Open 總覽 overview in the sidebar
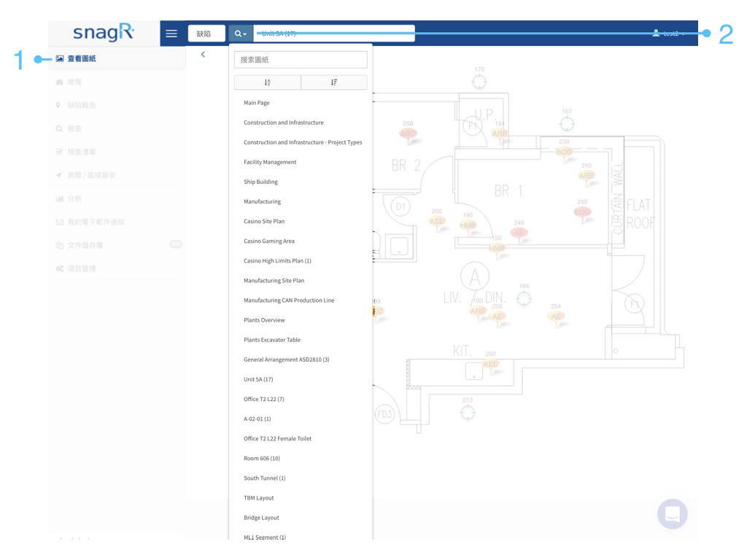This screenshot has width=747, height=560. [x=117, y=82]
